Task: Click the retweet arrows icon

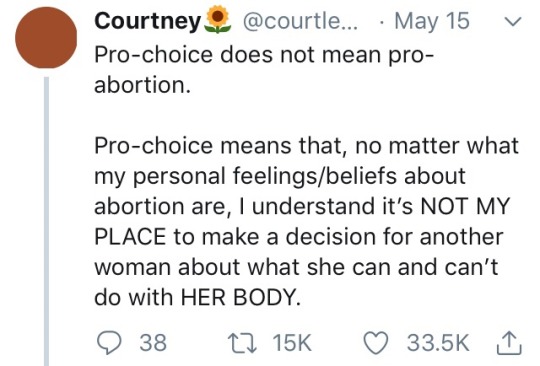Action: [x=243, y=343]
